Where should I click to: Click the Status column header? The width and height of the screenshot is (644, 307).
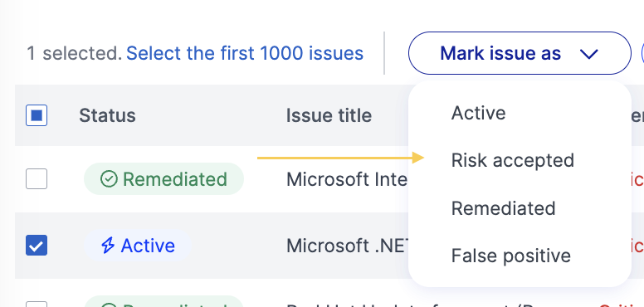107,115
